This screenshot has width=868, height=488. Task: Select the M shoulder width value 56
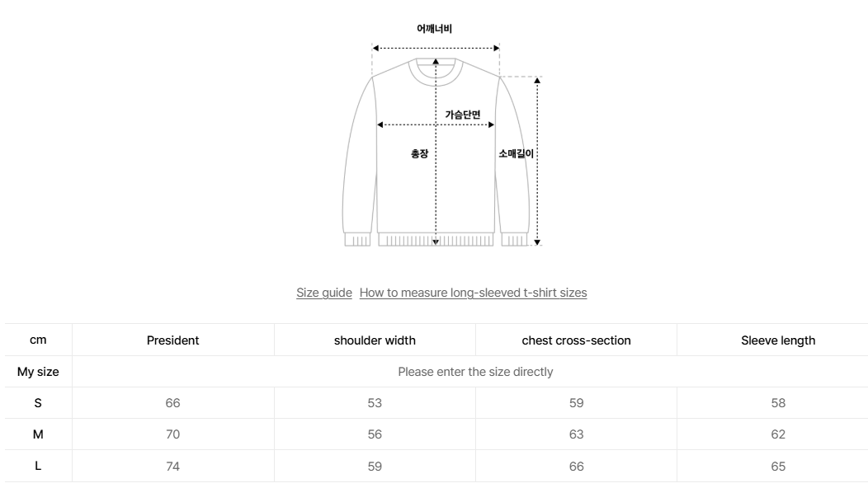click(x=375, y=434)
